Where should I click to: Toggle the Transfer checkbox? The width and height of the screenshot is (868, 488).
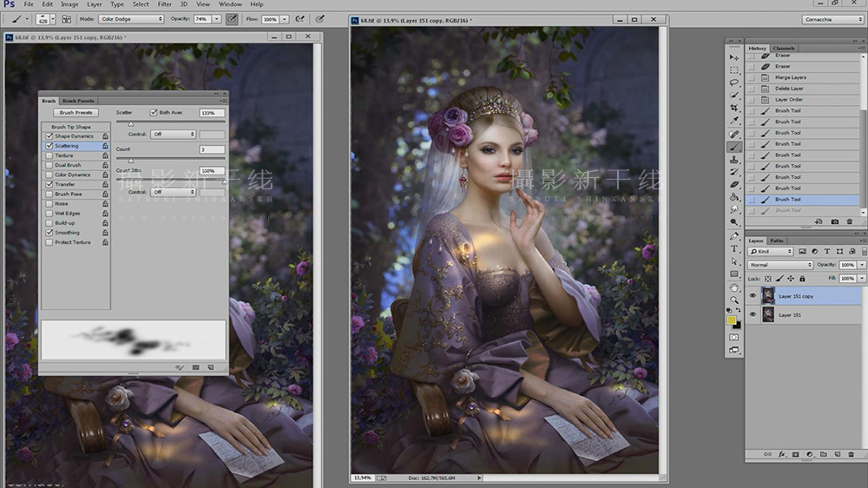tap(49, 184)
